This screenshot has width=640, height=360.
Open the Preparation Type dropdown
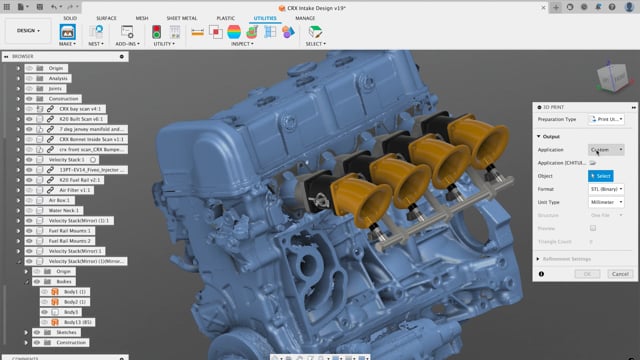pos(606,119)
